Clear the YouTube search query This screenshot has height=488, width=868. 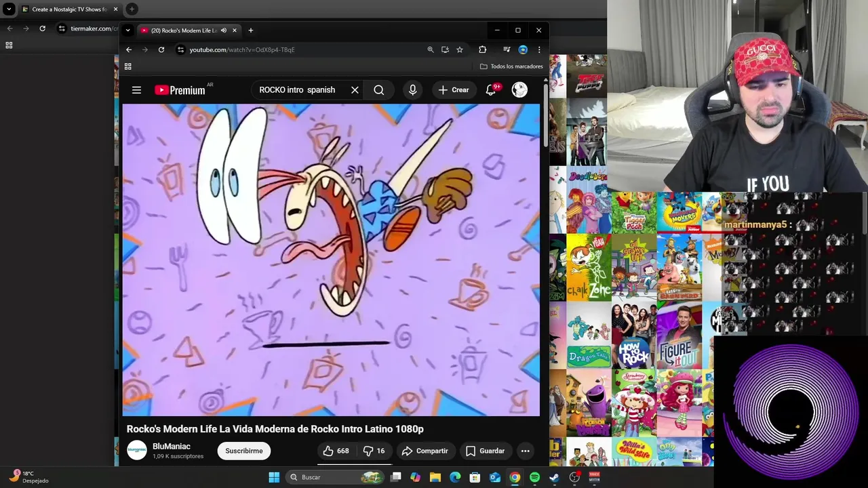point(355,89)
